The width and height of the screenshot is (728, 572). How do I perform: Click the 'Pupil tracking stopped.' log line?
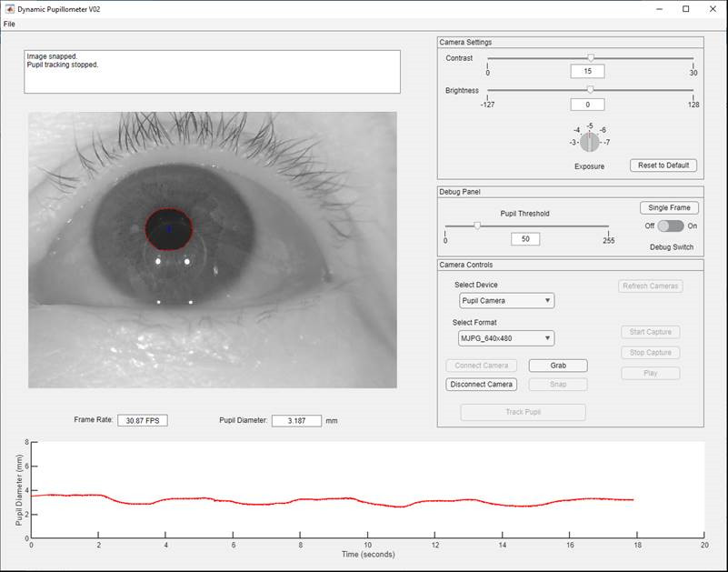(63, 65)
